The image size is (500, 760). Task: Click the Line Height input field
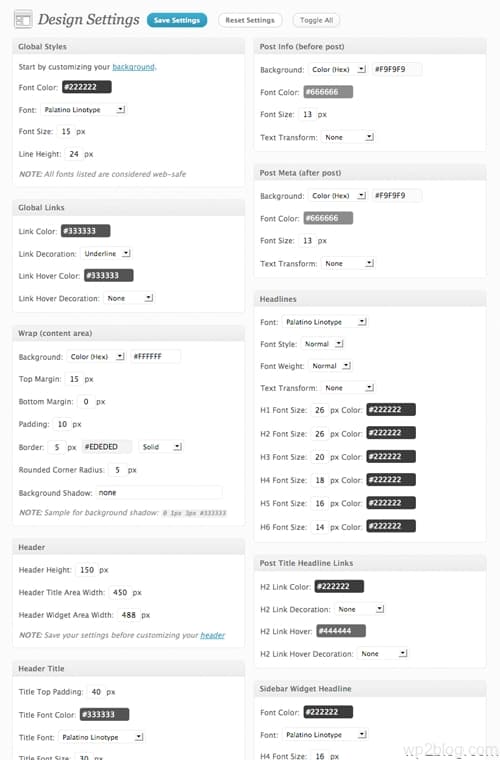coord(74,154)
